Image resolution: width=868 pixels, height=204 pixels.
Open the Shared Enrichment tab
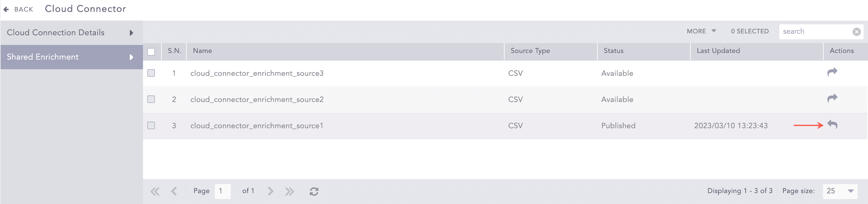pos(72,57)
